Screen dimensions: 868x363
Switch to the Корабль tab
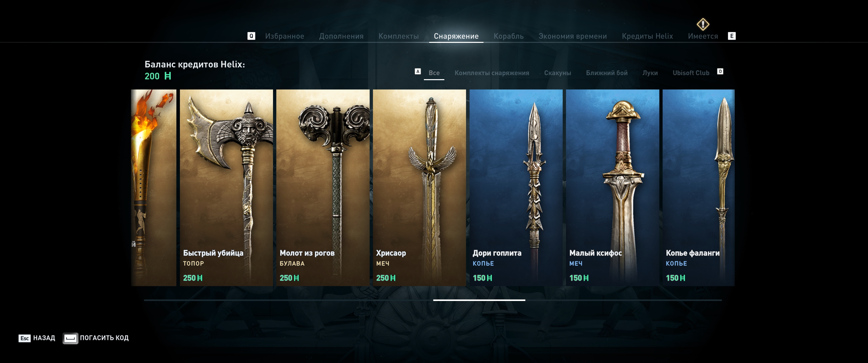click(508, 36)
